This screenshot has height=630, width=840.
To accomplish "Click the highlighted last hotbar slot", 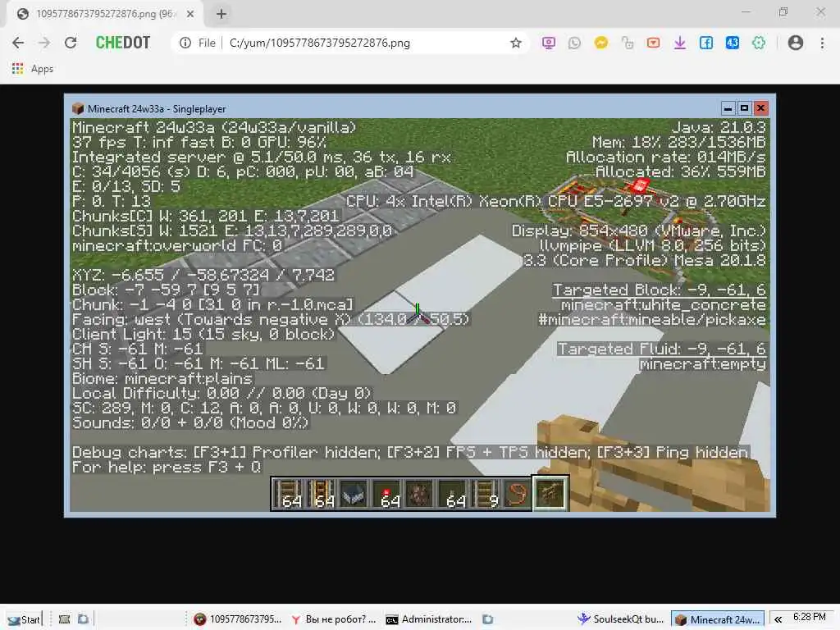I will point(550,493).
